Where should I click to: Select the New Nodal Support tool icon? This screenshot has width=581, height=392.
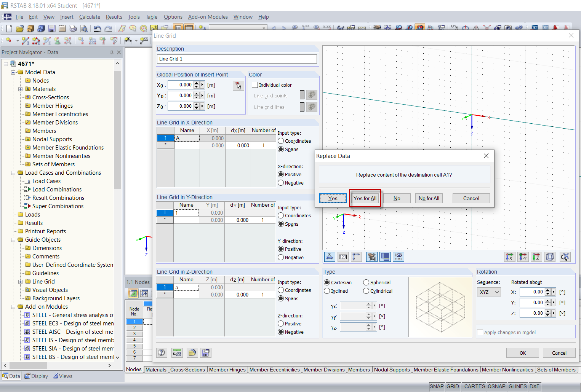point(57,40)
